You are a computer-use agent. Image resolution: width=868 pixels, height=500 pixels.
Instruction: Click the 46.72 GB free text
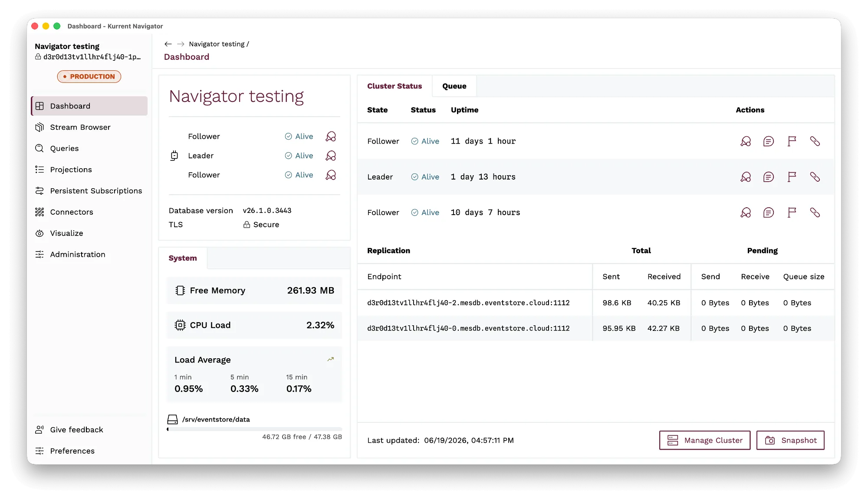[284, 437]
